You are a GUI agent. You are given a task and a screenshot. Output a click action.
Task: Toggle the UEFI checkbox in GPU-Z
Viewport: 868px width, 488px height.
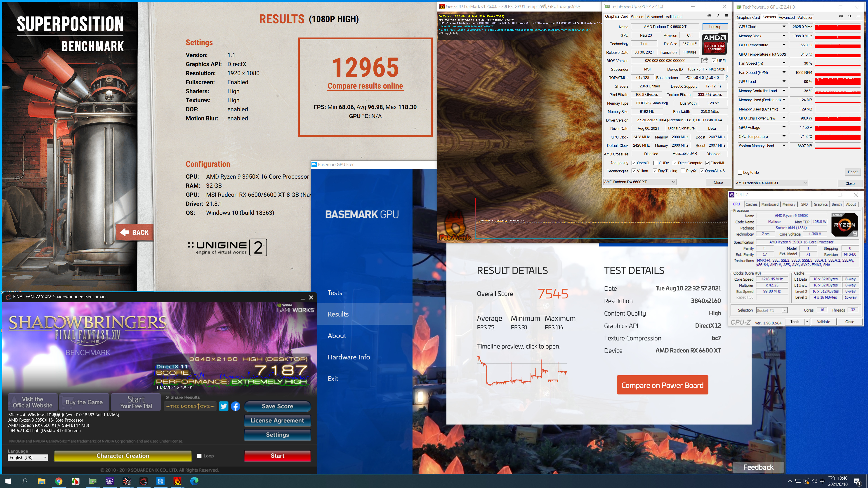pos(714,61)
